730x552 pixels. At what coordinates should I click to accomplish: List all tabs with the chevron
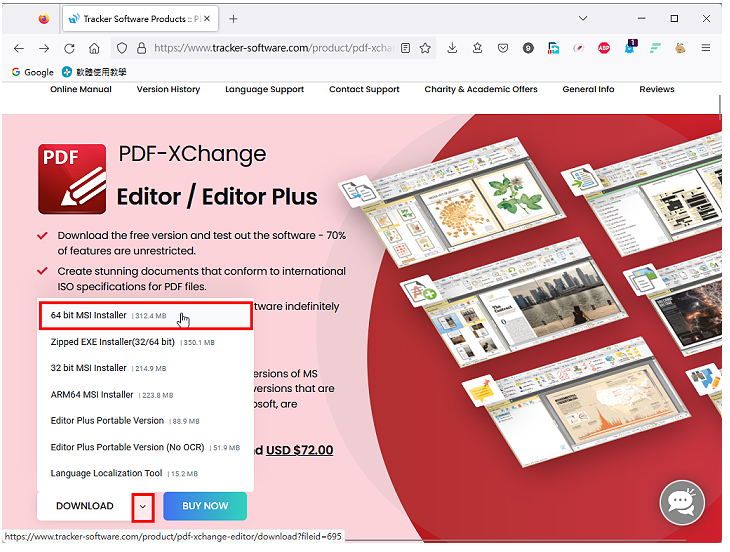pyautogui.click(x=583, y=19)
